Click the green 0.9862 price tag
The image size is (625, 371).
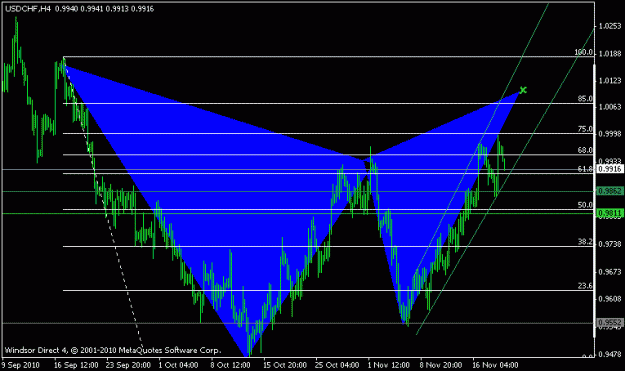[x=610, y=191]
